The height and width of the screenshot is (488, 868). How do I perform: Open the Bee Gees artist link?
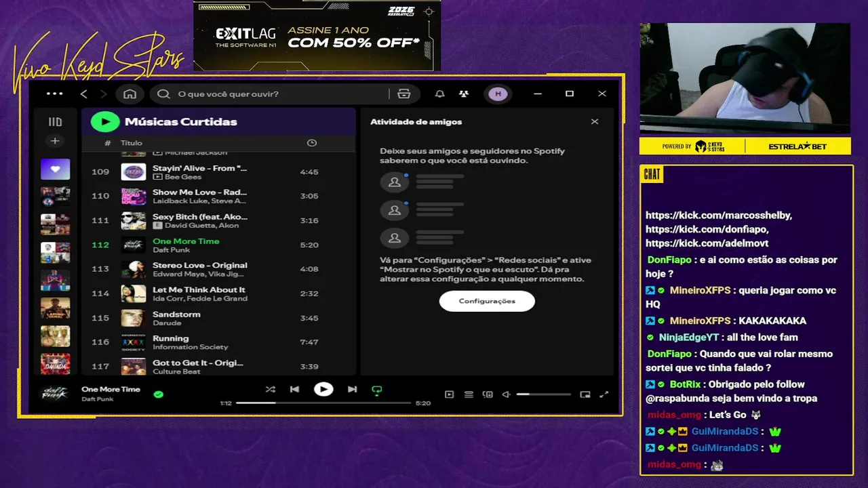(183, 177)
